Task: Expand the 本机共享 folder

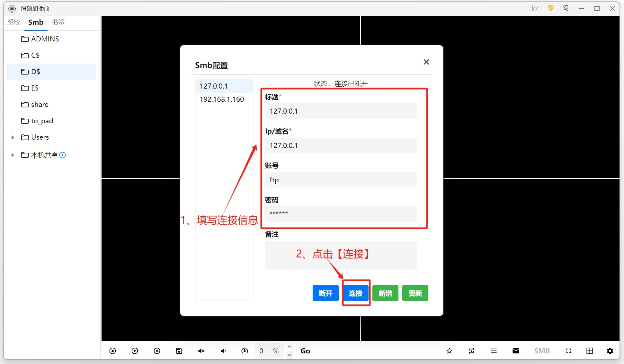Action: (x=13, y=155)
